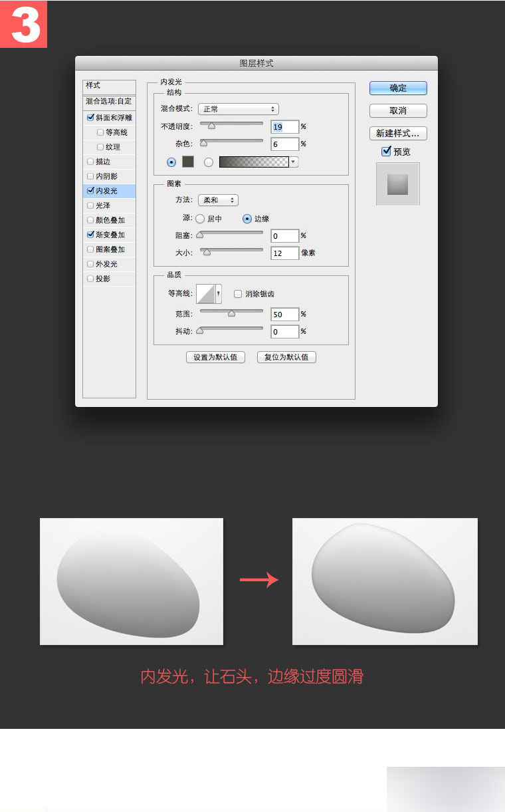Enable the 投影 style checkbox

90,279
